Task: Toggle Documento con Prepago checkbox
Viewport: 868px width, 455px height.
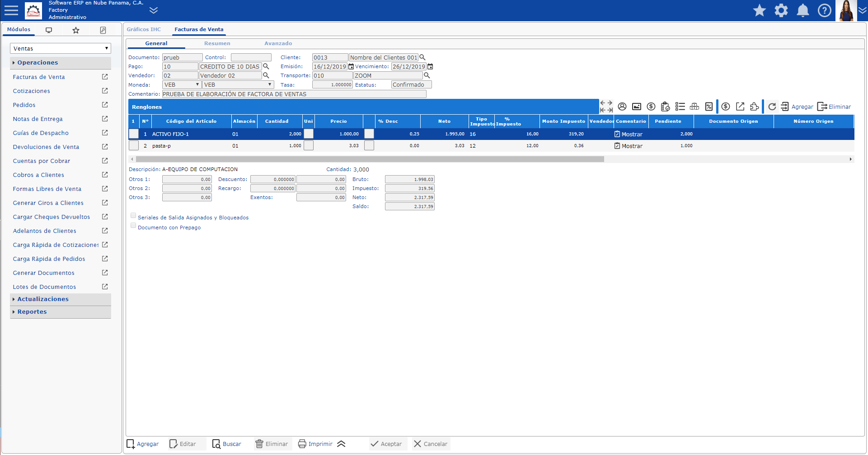Action: [133, 225]
